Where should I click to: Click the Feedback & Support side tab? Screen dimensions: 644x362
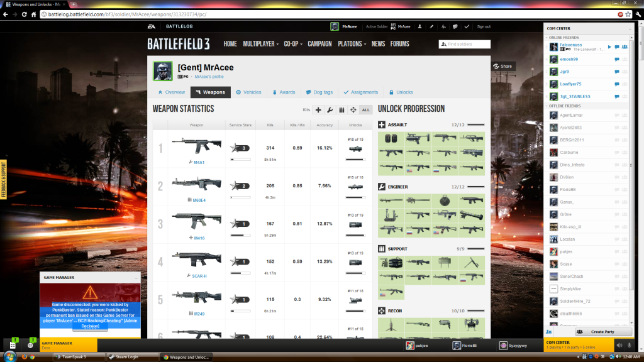click(3, 180)
